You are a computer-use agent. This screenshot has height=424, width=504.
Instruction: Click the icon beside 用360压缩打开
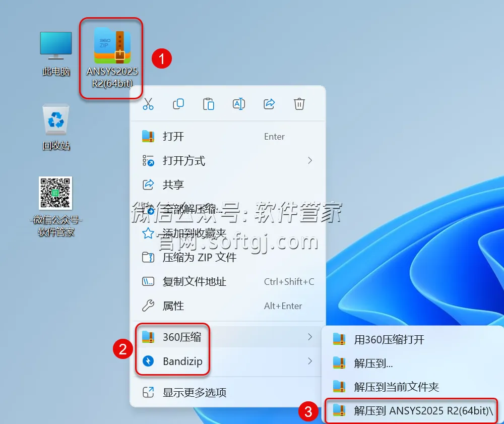click(339, 339)
